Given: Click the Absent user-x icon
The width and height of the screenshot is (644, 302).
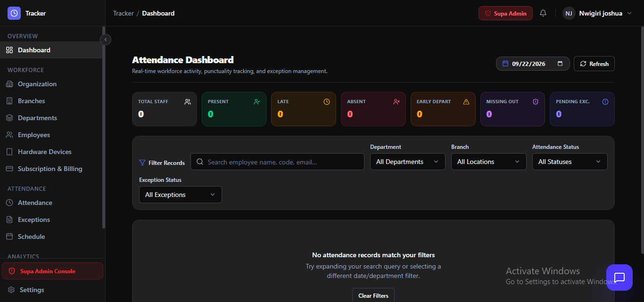Looking at the screenshot, I should click(x=396, y=101).
